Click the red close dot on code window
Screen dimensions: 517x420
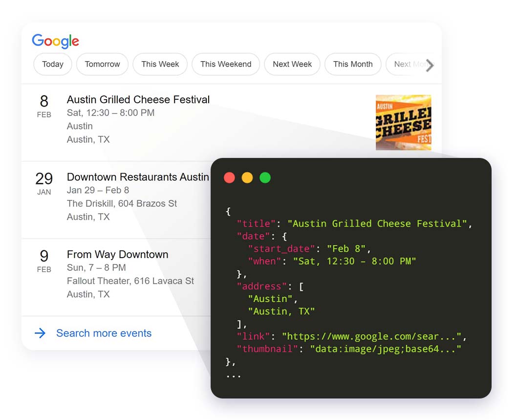(x=229, y=177)
